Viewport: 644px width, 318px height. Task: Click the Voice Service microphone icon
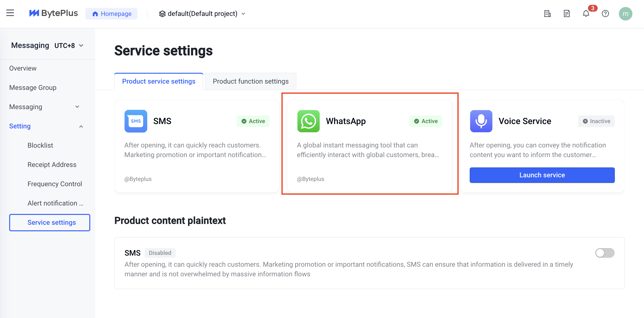click(481, 121)
